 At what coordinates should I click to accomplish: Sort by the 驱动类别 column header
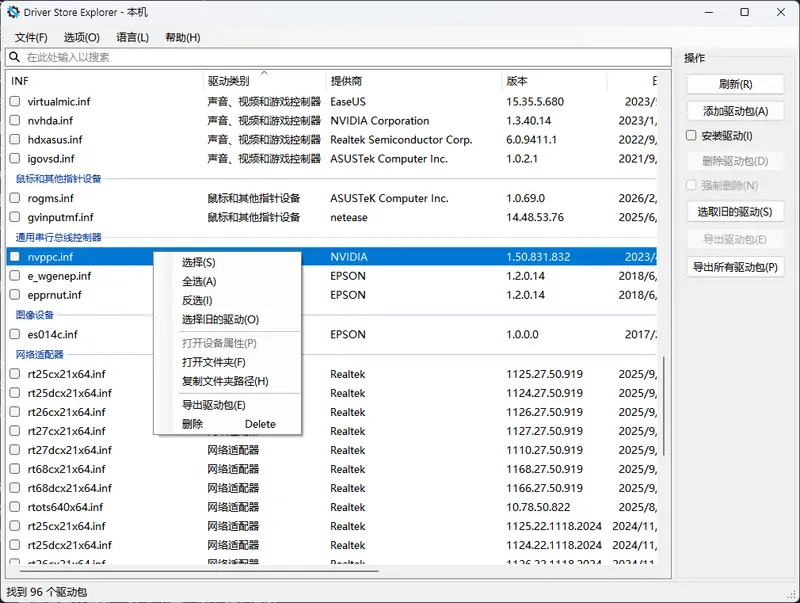click(x=264, y=81)
